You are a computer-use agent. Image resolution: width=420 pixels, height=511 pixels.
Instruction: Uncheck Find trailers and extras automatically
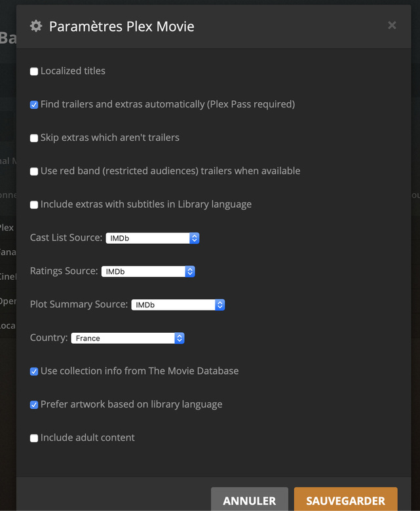(x=34, y=105)
